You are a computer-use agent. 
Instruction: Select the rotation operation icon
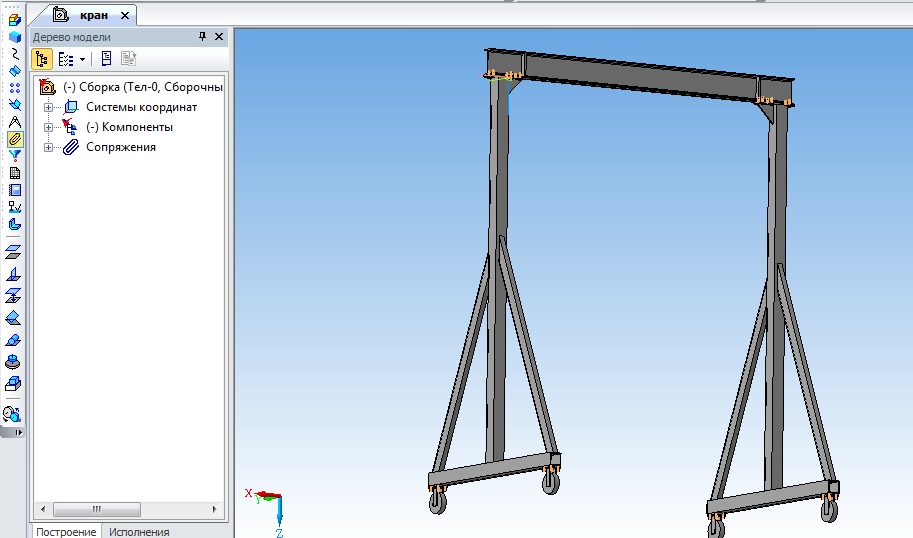13,362
